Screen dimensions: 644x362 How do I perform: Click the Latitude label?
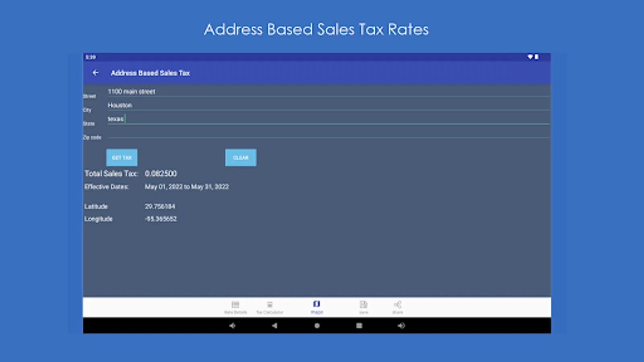96,206
